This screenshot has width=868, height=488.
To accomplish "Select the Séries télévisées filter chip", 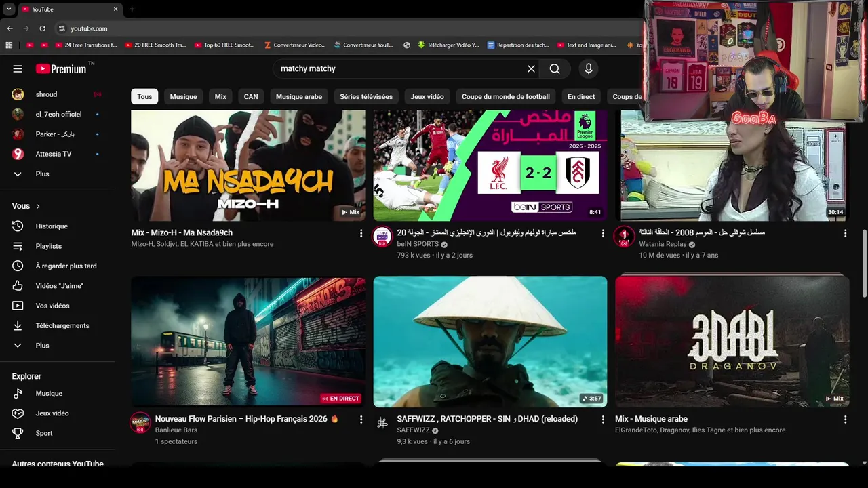I will click(x=366, y=96).
